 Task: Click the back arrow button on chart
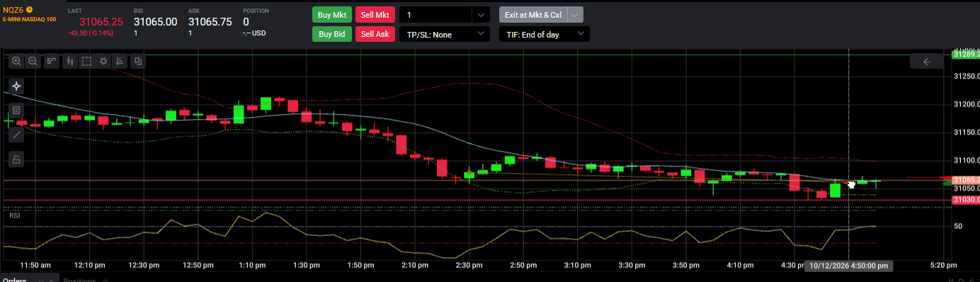(x=927, y=62)
